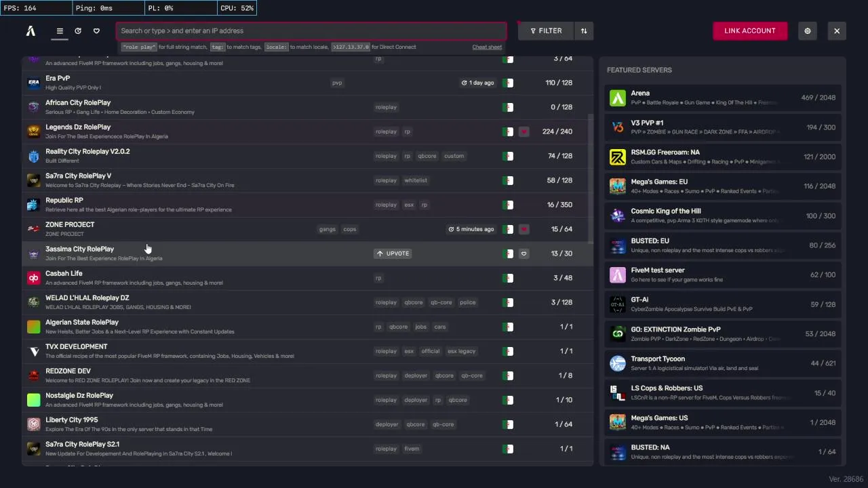
Task: Click the Algerian State RolePlay icon
Action: click(33, 327)
